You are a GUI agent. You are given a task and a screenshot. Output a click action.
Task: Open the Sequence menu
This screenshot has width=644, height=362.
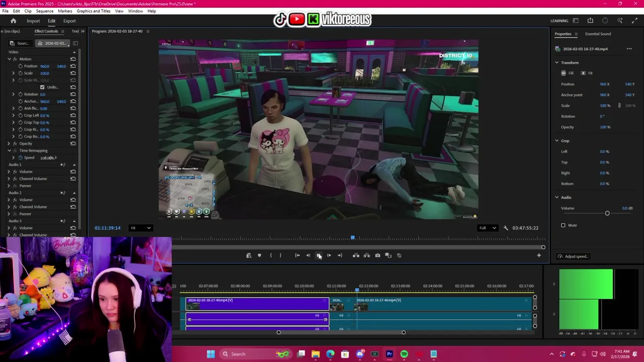tap(45, 11)
